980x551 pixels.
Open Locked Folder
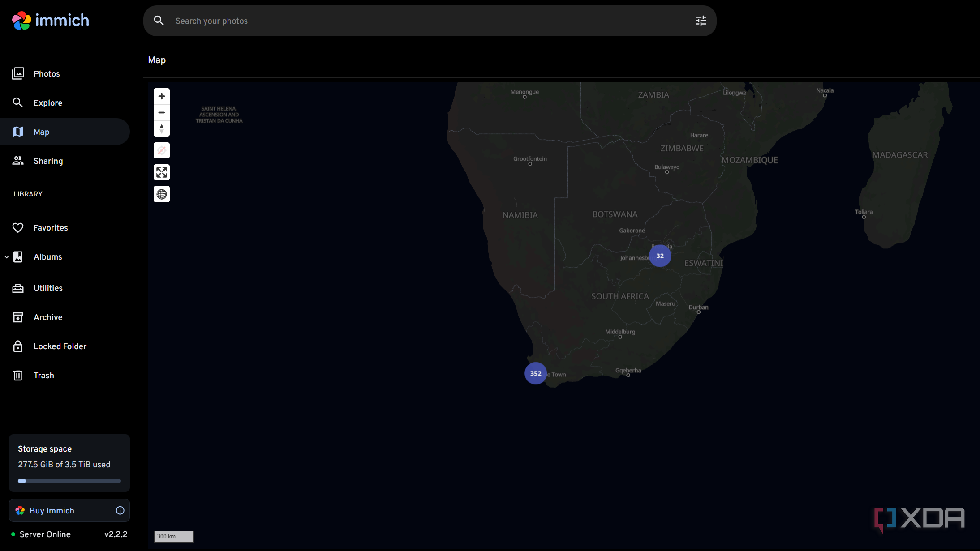pos(65,346)
